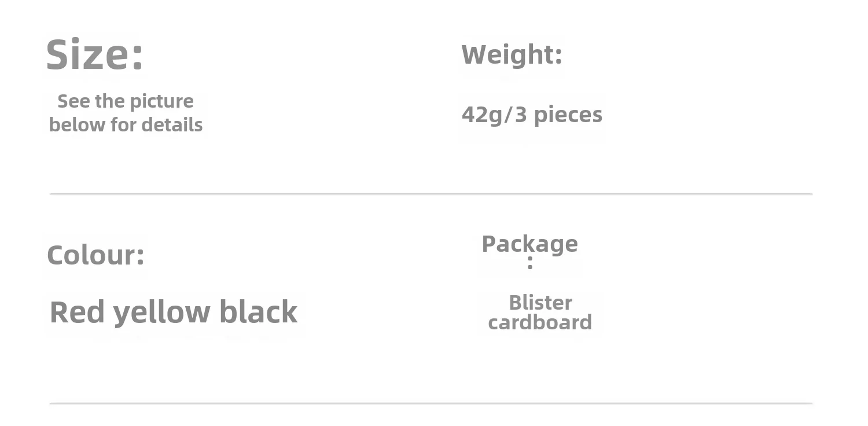The height and width of the screenshot is (426, 868).
Task: Click the "Colour:" heading
Action: coord(95,255)
